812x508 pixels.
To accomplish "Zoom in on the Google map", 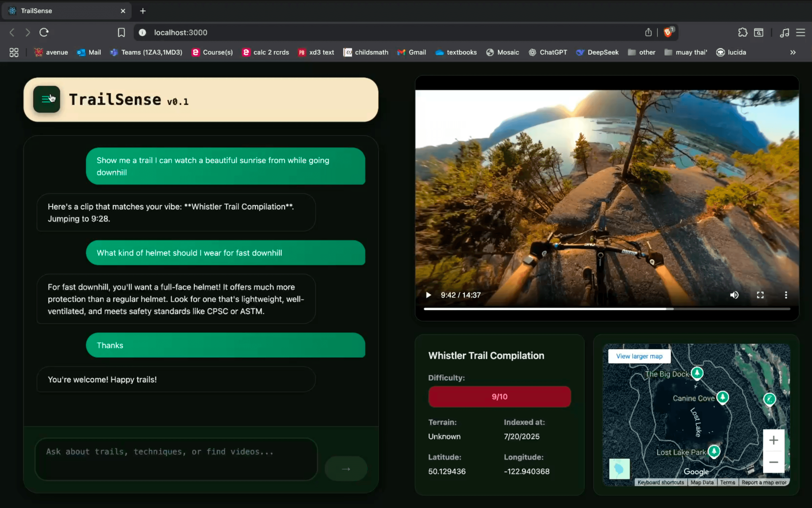I will point(774,440).
